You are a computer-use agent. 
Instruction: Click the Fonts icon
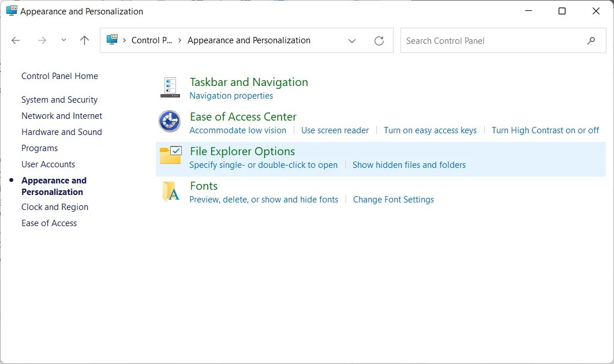(x=170, y=190)
